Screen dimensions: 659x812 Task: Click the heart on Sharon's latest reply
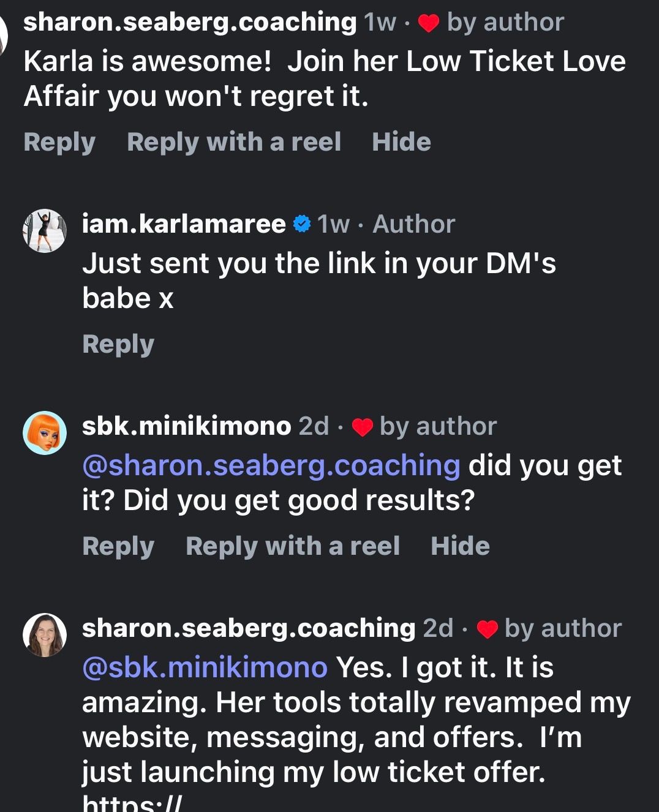click(488, 629)
